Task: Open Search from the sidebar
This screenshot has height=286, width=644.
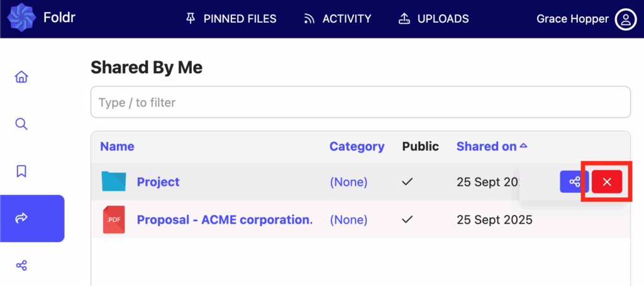Action: pos(21,123)
